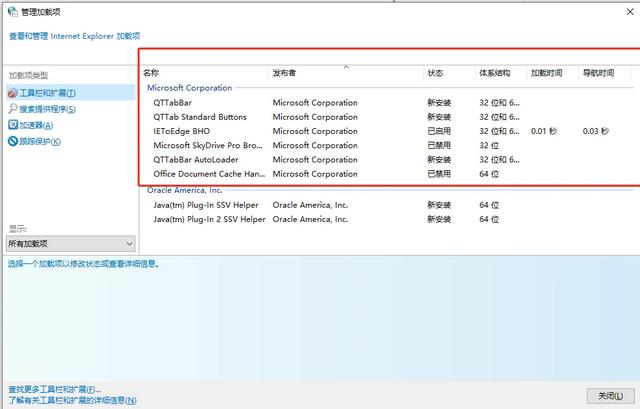This screenshot has height=409, width=640.
Task: Close the Manage Add-ons window
Action: 630,12
